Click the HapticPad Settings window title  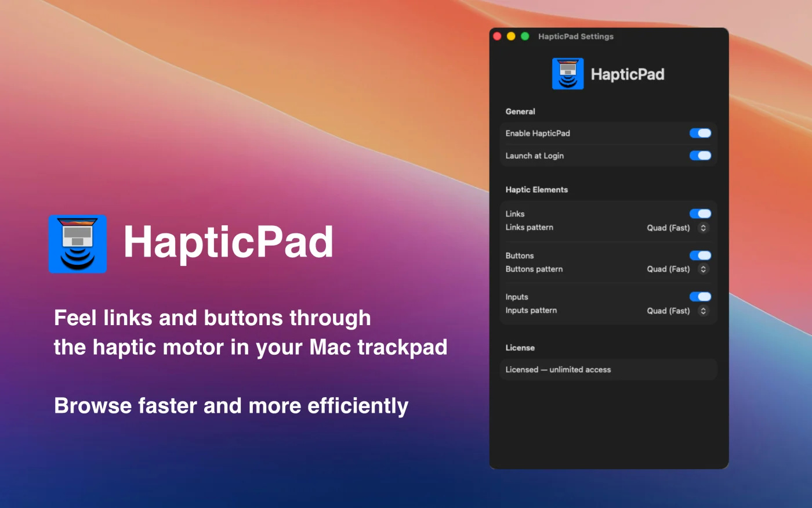point(576,36)
